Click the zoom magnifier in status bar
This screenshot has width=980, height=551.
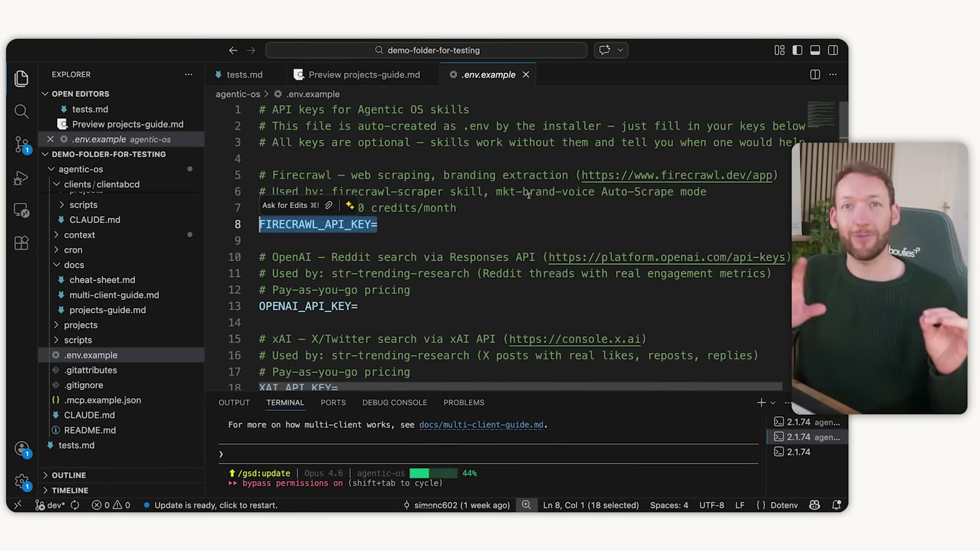tap(526, 505)
